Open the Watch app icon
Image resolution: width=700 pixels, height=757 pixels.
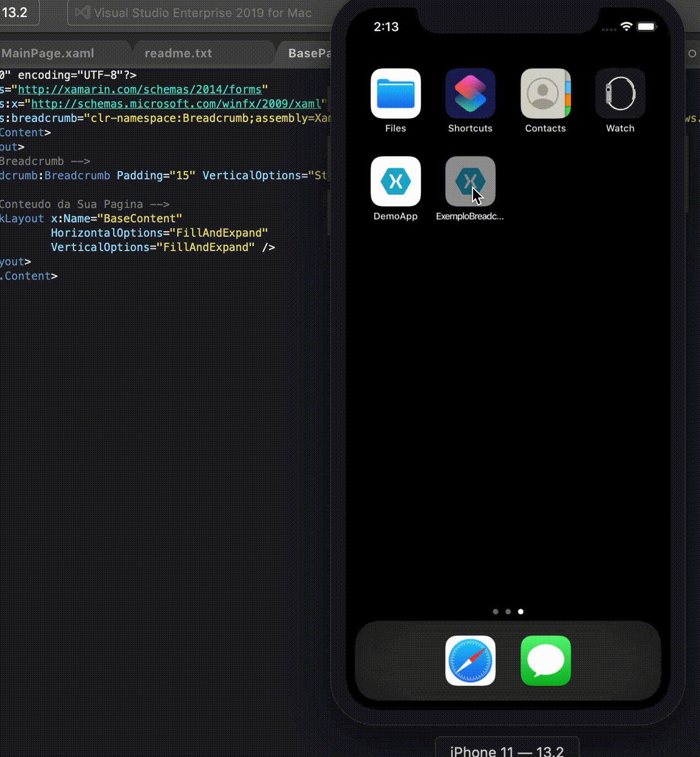[x=621, y=93]
